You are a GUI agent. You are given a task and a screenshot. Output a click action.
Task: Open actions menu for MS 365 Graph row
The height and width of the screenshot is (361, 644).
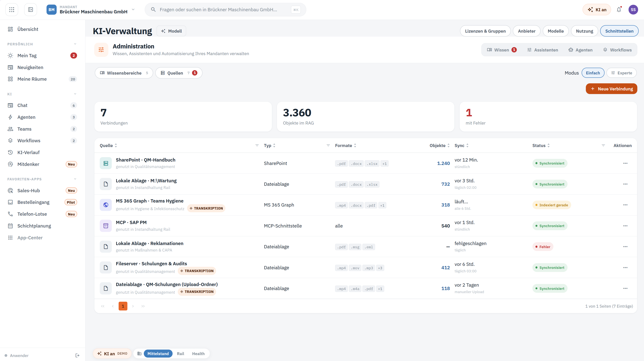(625, 205)
